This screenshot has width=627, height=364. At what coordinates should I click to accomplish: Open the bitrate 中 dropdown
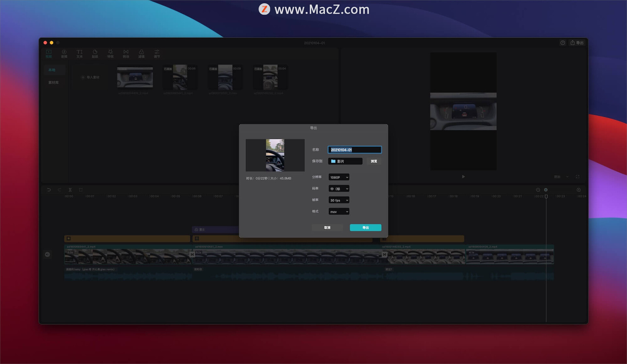[x=339, y=189]
